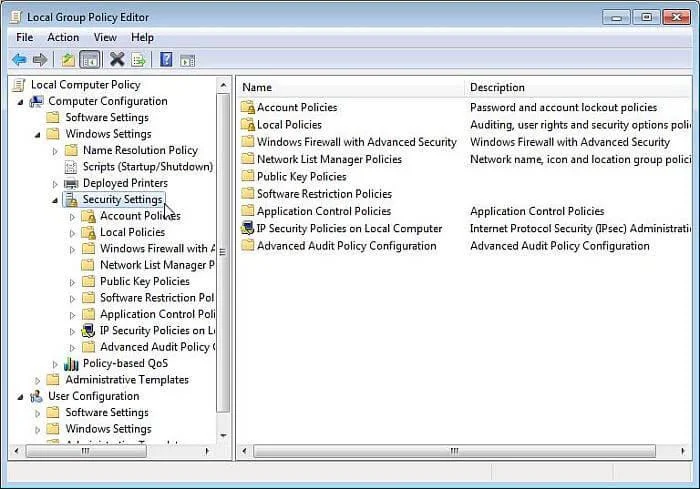The image size is (700, 489).
Task: Expand the Policy-based QoS node
Action: point(55,364)
